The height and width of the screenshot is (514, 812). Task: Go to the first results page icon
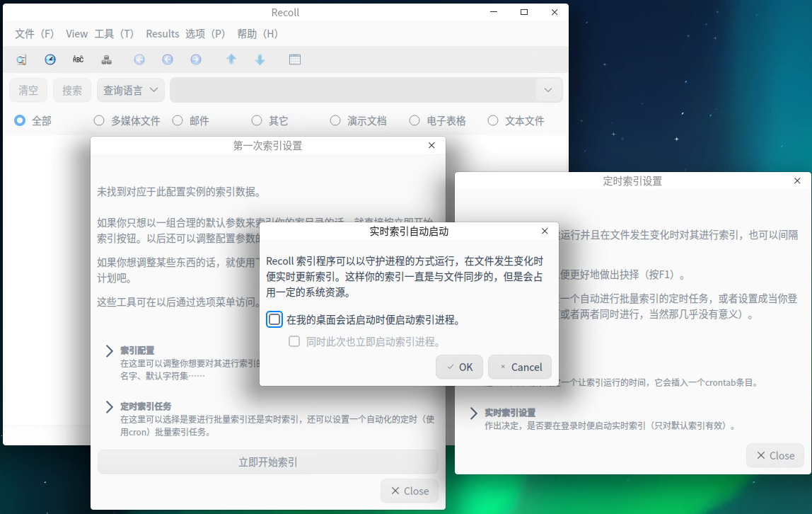[139, 59]
